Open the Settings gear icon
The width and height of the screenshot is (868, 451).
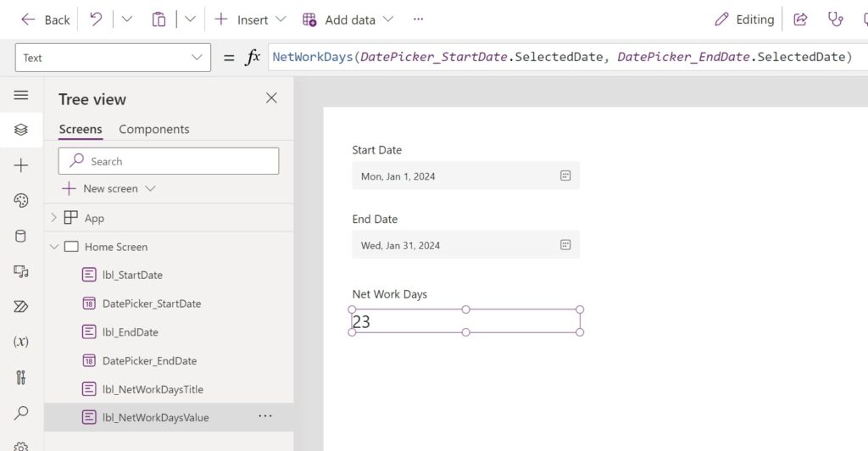[21, 446]
